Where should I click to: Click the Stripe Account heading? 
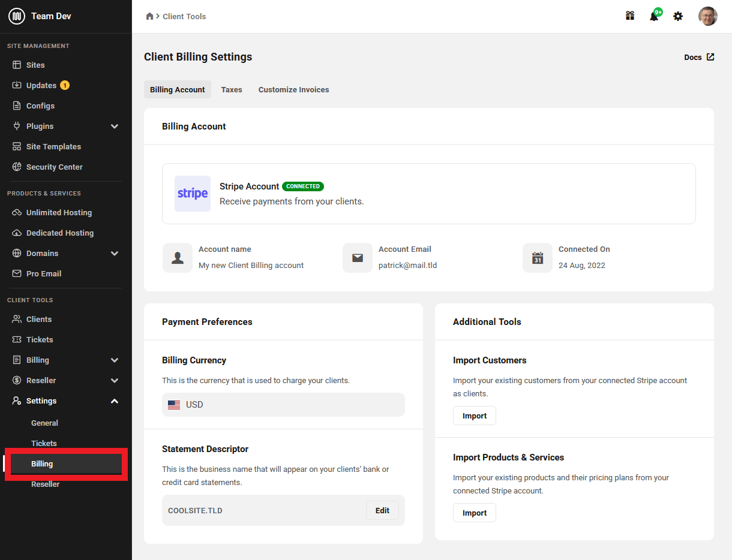coord(250,186)
